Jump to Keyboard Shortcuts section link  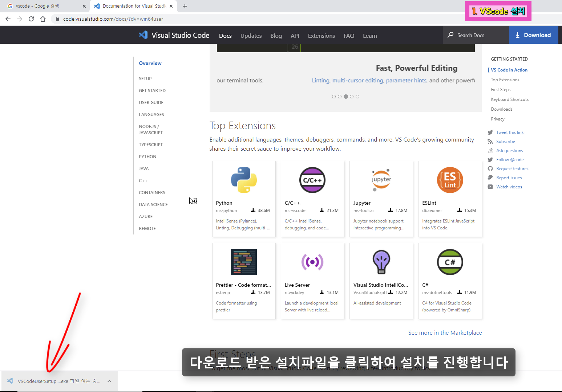510,99
